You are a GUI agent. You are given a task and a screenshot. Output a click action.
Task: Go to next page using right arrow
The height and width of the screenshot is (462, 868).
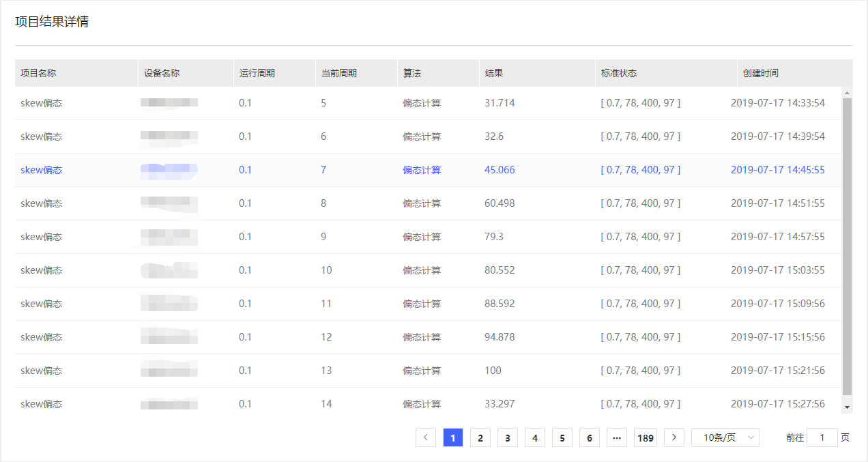click(674, 437)
